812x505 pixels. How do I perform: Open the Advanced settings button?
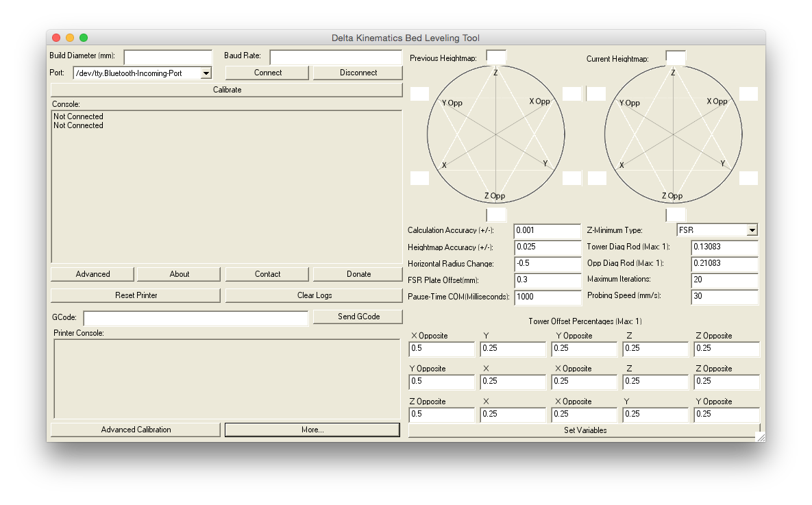pyautogui.click(x=93, y=274)
